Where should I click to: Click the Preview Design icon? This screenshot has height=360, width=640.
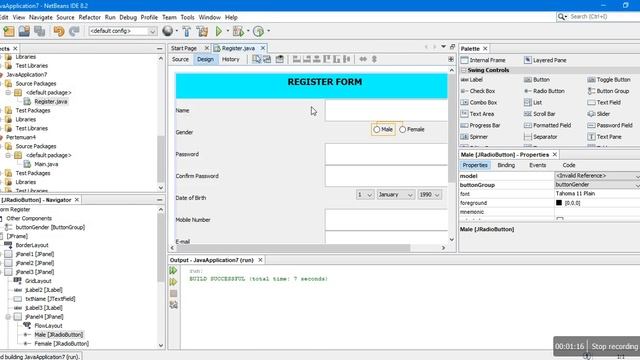[x=280, y=59]
